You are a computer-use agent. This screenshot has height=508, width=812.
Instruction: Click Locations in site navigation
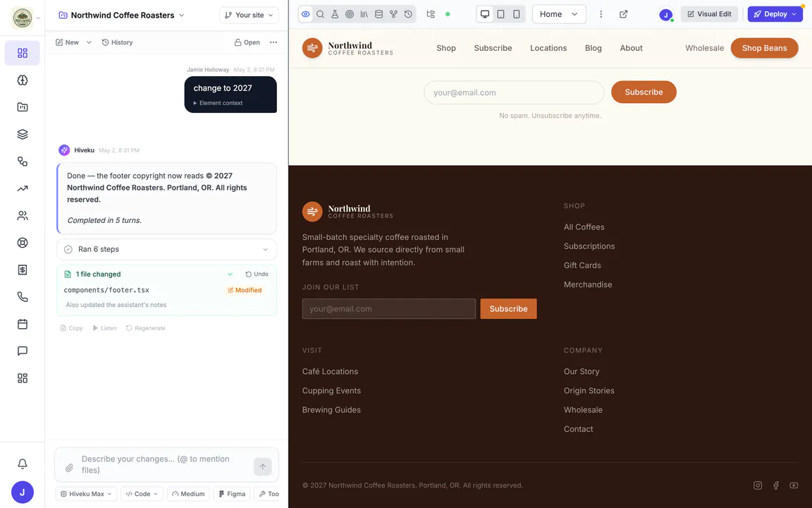click(x=548, y=48)
